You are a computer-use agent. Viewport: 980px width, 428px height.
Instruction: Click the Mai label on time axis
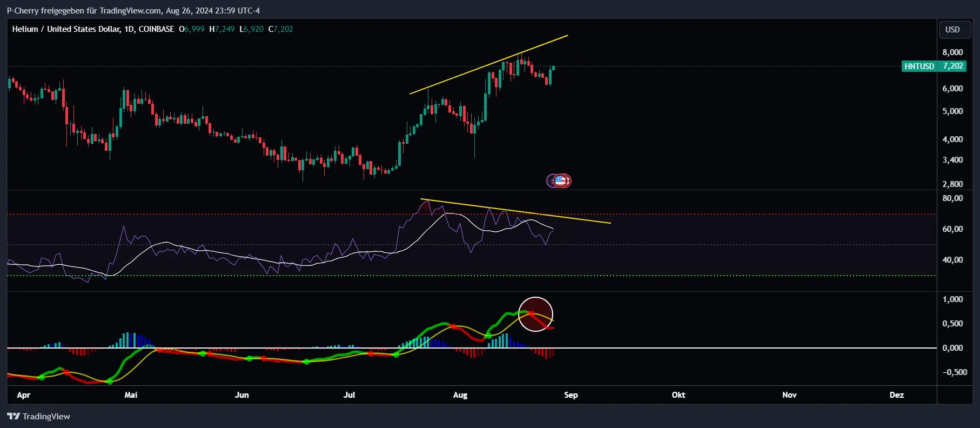[131, 395]
